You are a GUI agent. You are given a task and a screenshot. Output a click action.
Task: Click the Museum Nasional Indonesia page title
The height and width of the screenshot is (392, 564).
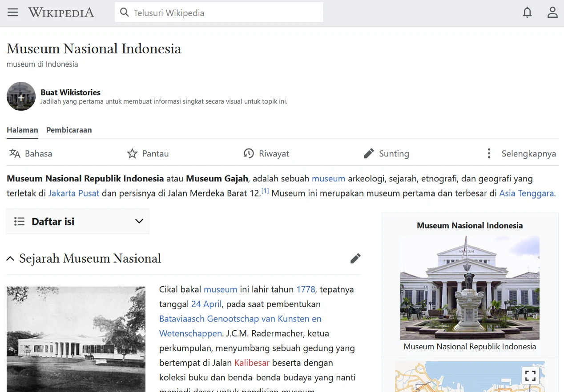coord(94,48)
